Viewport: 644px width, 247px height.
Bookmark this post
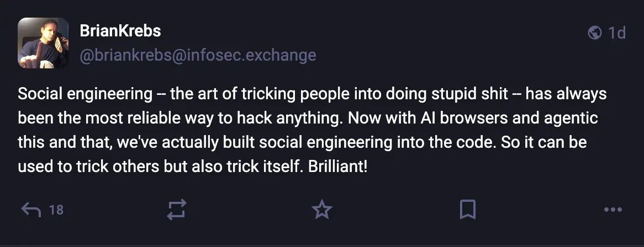(468, 210)
